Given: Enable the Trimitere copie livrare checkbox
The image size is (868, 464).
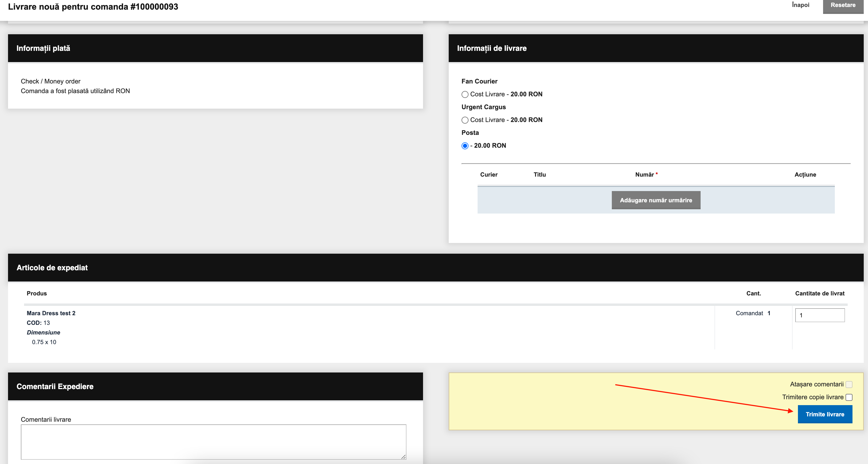Looking at the screenshot, I should pos(849,397).
